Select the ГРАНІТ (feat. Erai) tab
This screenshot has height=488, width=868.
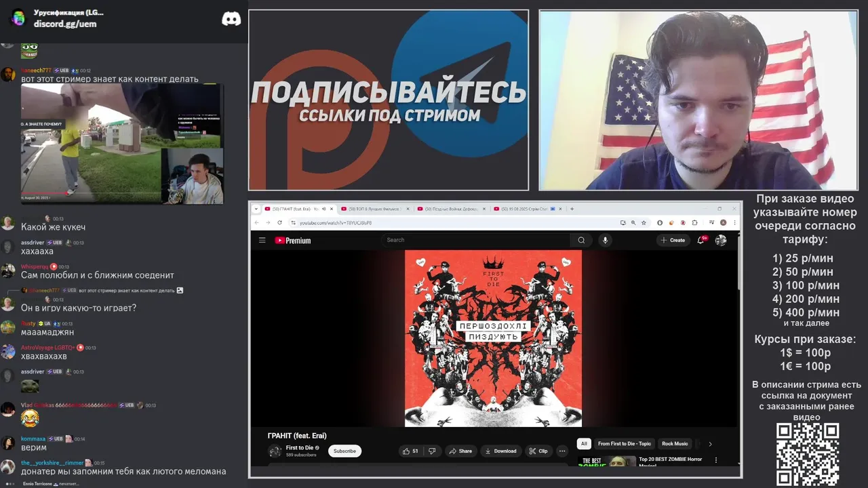[296, 209]
